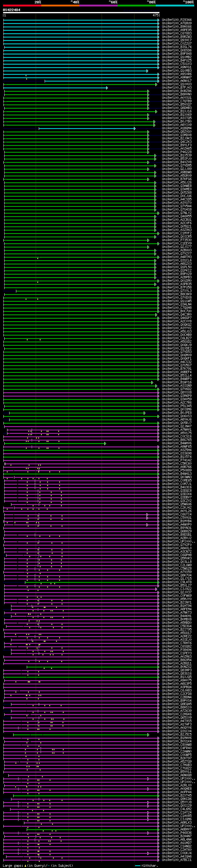Click the UniRef100_C7HUB3 entry

[x=177, y=765]
